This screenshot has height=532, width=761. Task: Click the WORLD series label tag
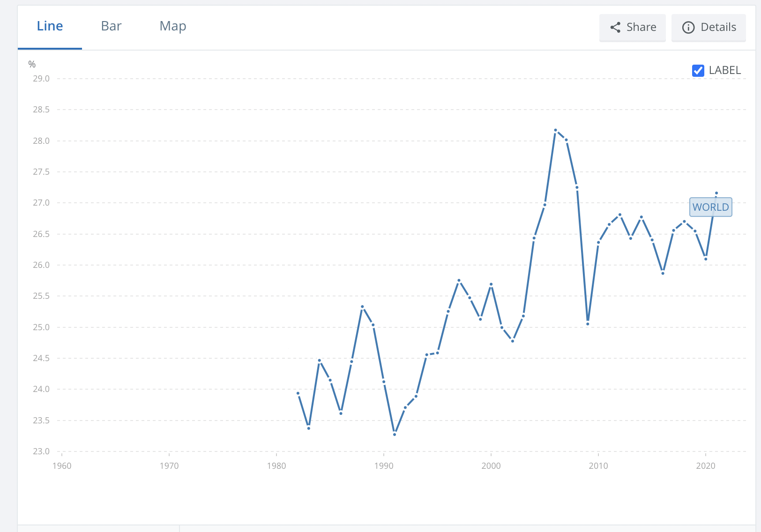coord(710,207)
